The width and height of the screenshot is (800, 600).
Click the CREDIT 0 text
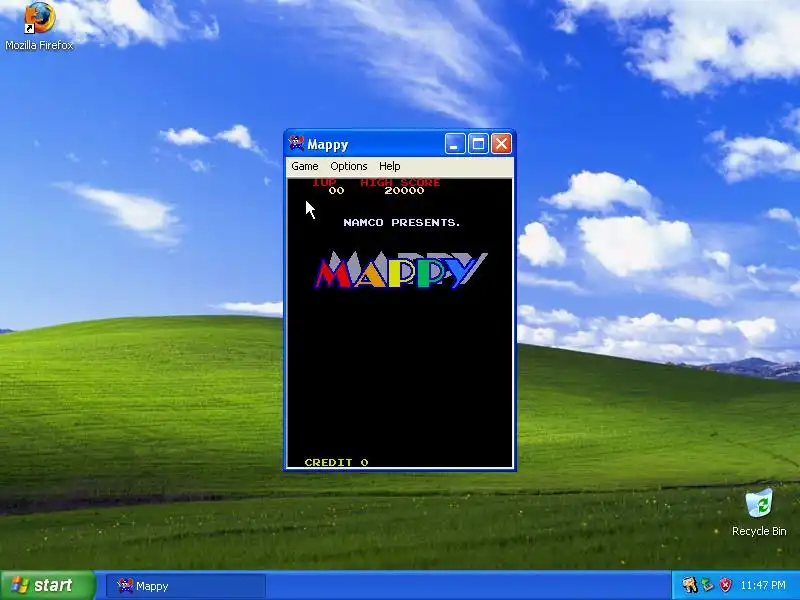pos(336,462)
